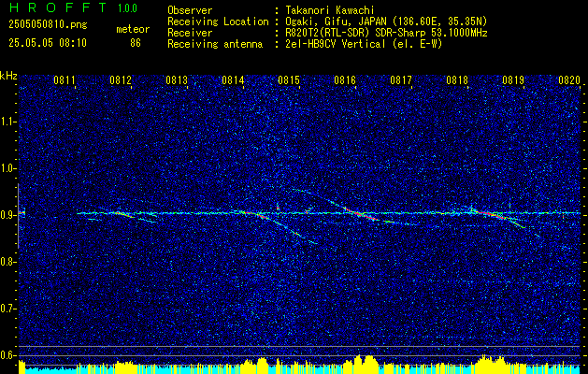Click the 0817 time marker

[401, 79]
